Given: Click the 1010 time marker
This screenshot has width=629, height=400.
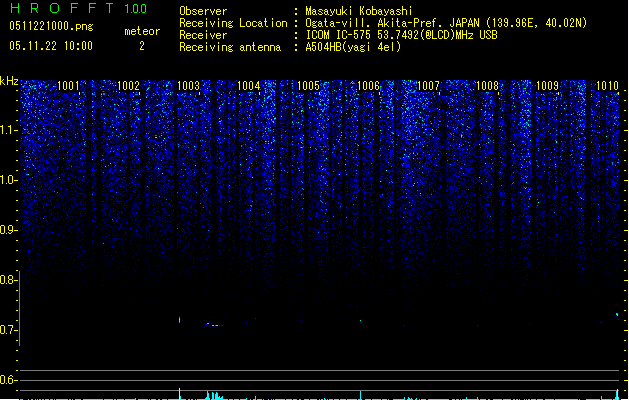Looking at the screenshot, I should pyautogui.click(x=607, y=85).
